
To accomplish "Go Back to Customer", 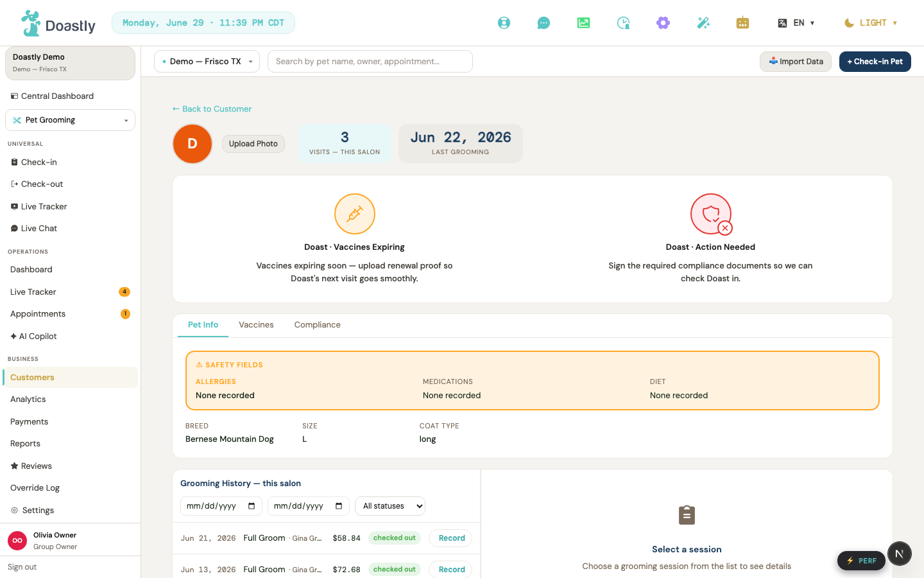I will (x=212, y=109).
